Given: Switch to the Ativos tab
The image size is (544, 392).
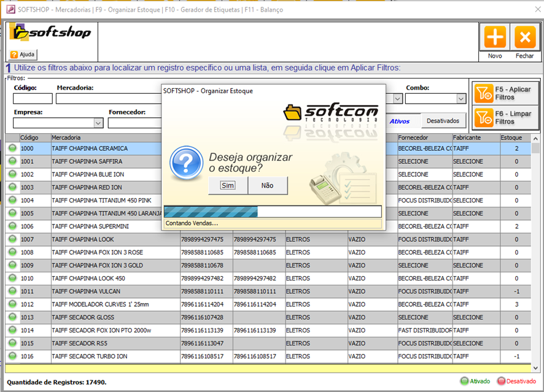Looking at the screenshot, I should (x=400, y=121).
